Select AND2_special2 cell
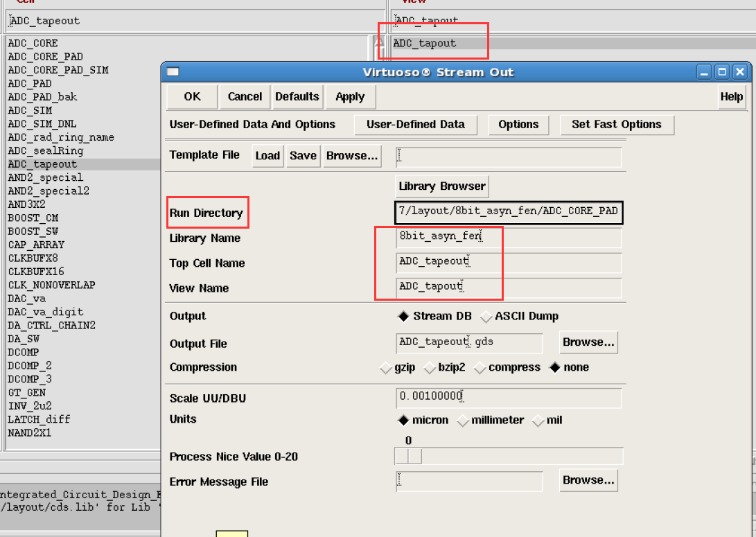 click(x=49, y=191)
